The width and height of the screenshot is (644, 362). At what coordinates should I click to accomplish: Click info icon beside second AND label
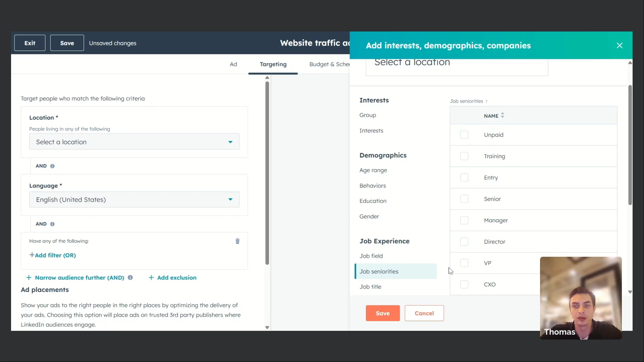pos(52,224)
